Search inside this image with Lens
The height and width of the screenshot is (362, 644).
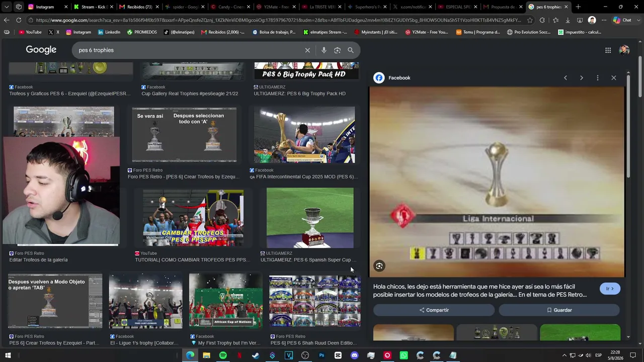coord(379,266)
